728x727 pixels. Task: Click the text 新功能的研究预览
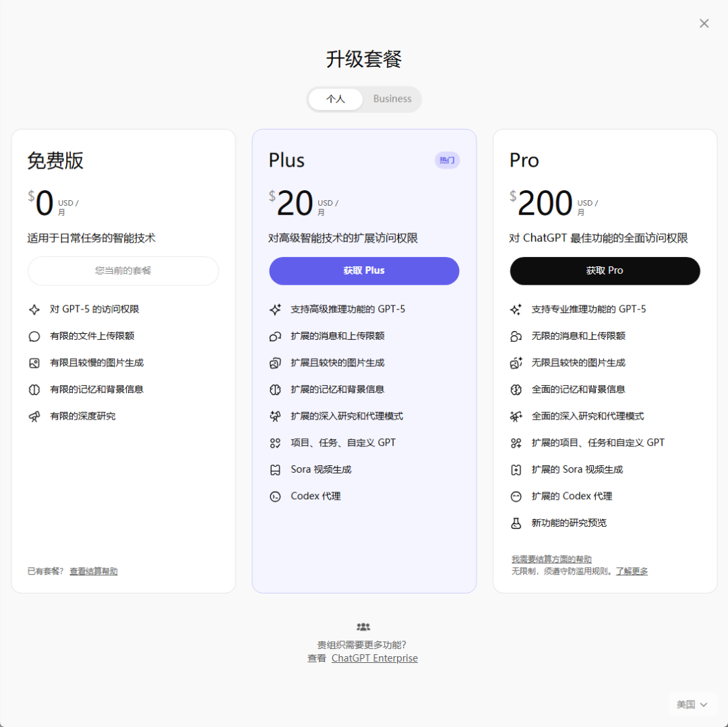pyautogui.click(x=569, y=523)
